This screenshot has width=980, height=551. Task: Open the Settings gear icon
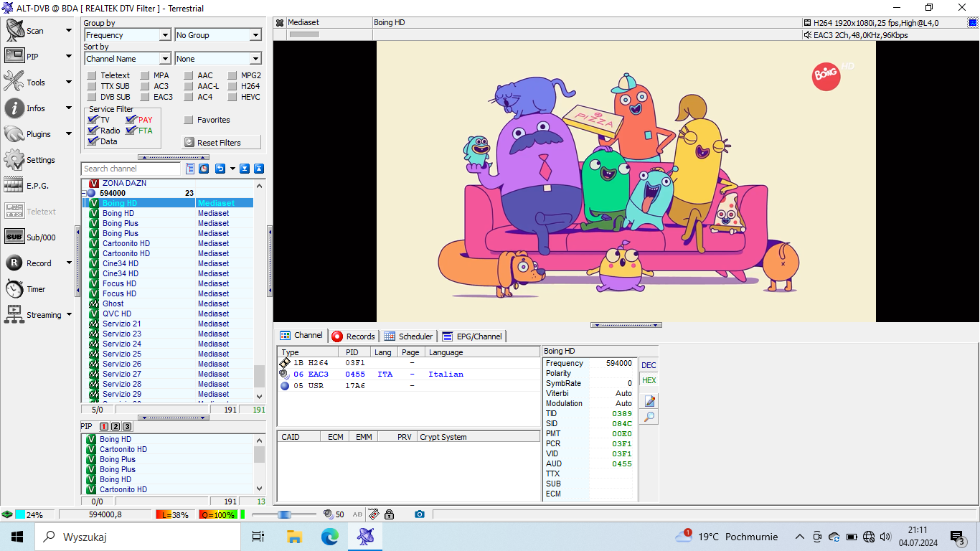pos(14,160)
